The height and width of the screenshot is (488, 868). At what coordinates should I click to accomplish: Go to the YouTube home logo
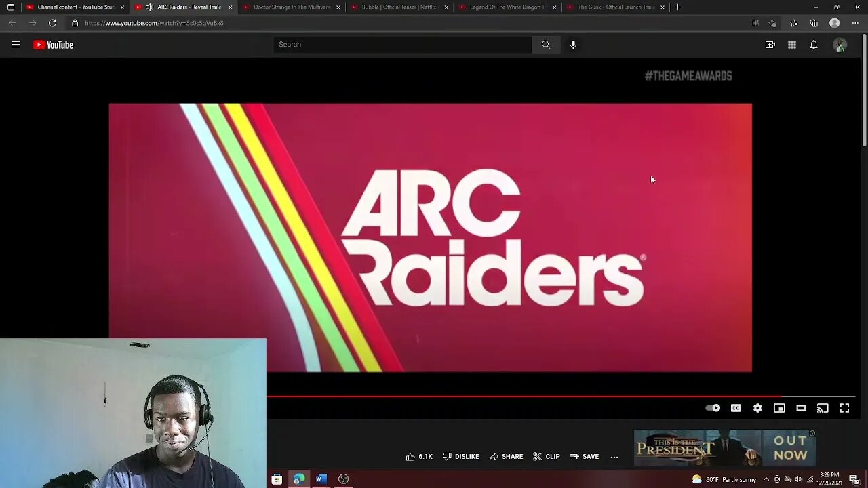(x=53, y=45)
